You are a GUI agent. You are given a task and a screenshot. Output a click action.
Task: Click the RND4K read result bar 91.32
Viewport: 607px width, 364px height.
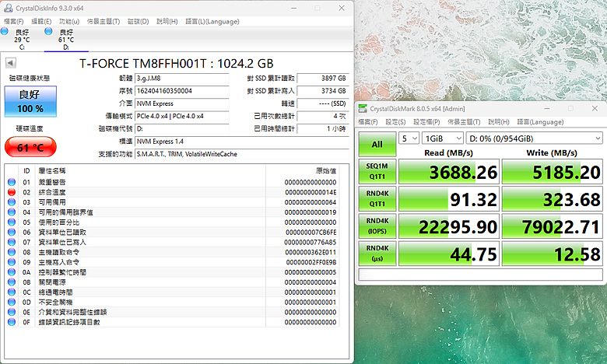coord(449,199)
